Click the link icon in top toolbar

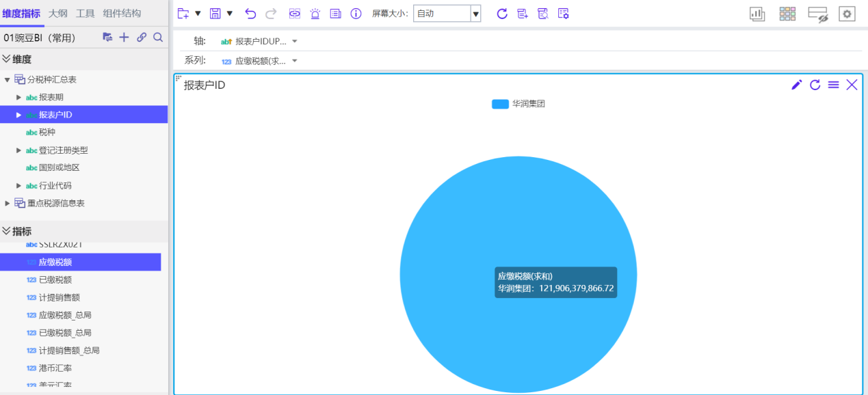pos(295,14)
